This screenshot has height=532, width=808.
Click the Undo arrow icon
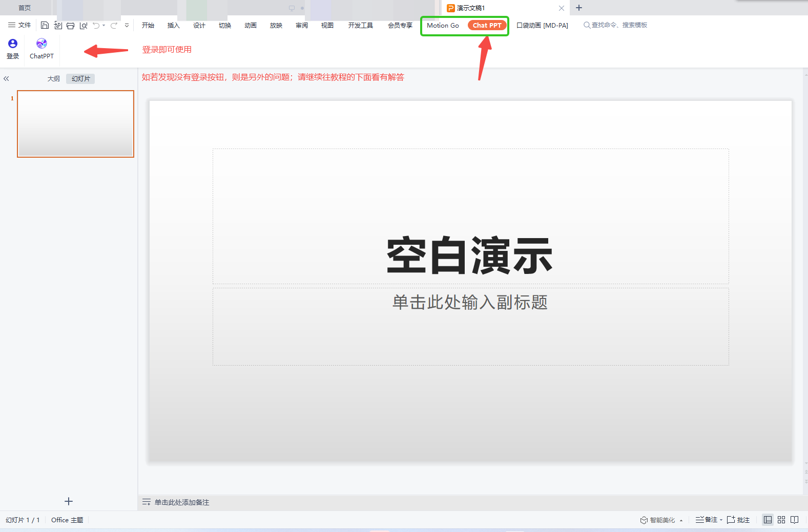point(96,25)
